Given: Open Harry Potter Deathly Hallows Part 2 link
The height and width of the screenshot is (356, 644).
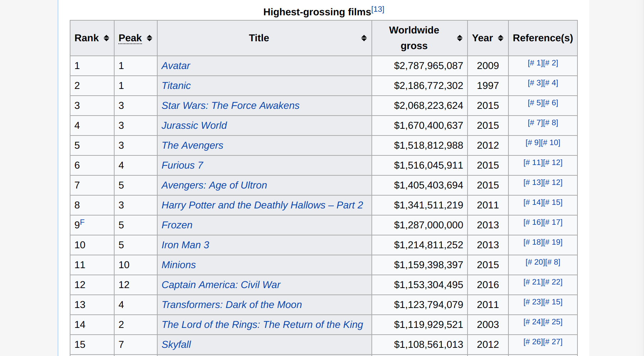Looking at the screenshot, I should 262,205.
